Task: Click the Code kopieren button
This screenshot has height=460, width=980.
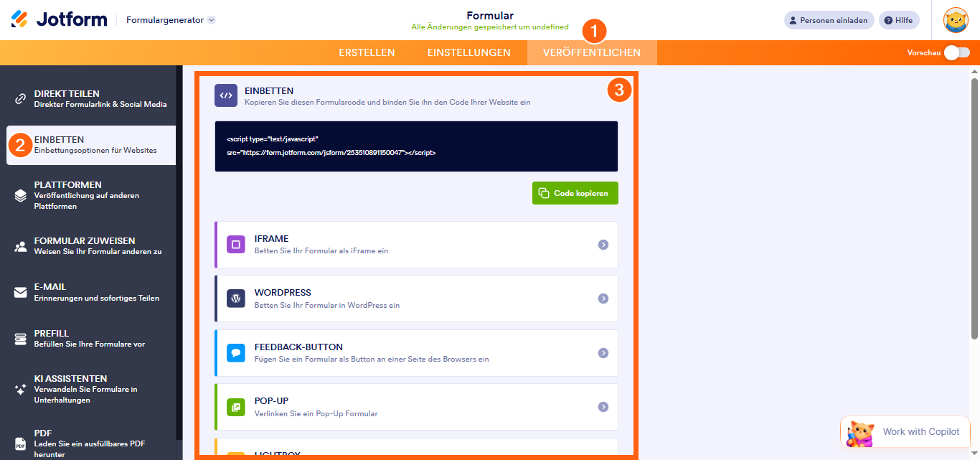Action: (575, 192)
